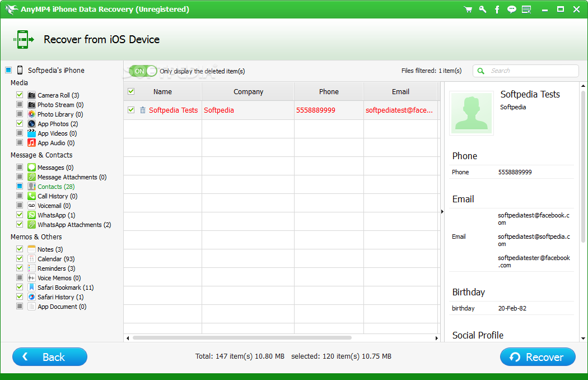Screen dimensions: 588x380
Task: Click the Messages speech bubble icon
Action: coord(31,168)
